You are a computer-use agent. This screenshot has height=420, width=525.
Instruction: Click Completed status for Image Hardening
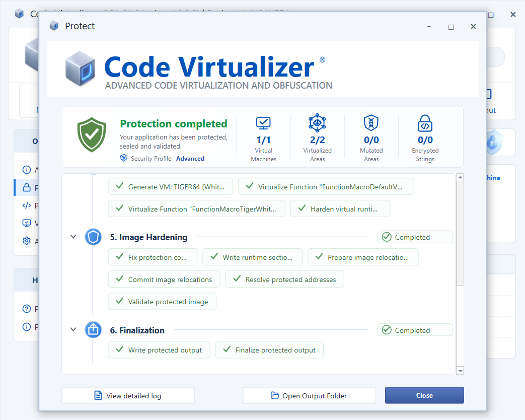pos(415,237)
